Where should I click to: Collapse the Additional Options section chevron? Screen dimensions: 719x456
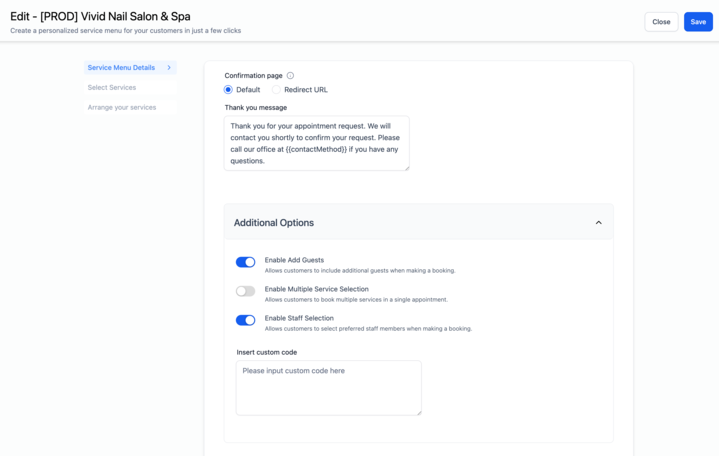click(x=598, y=222)
